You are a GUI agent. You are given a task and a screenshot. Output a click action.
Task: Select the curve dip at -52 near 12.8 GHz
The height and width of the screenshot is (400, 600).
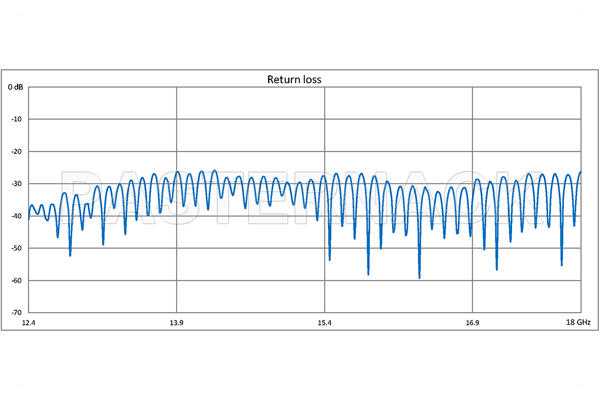[70, 255]
